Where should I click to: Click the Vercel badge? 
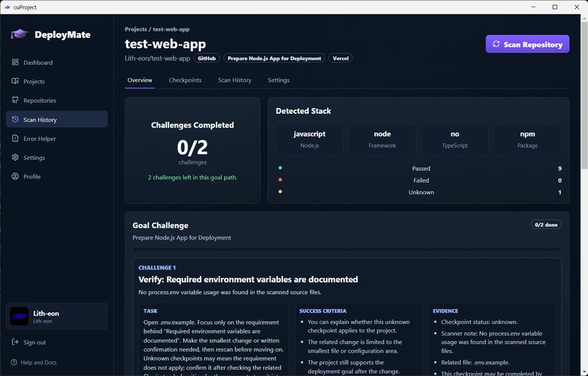coord(341,58)
